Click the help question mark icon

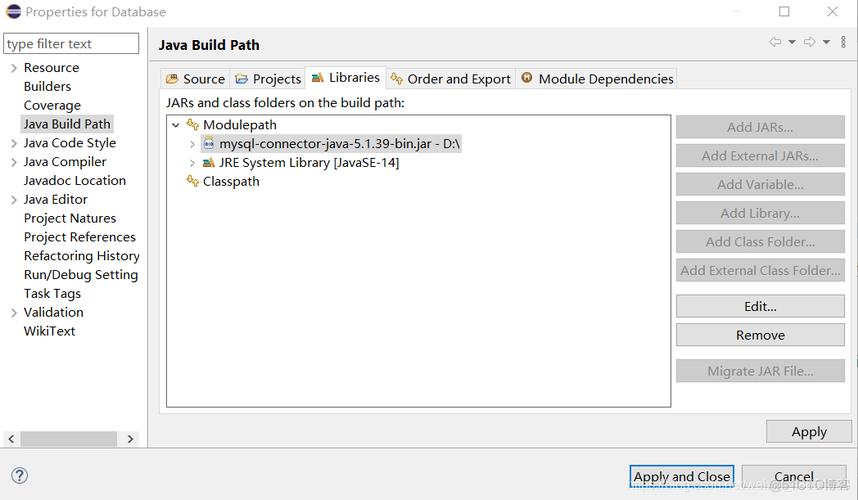pyautogui.click(x=19, y=476)
